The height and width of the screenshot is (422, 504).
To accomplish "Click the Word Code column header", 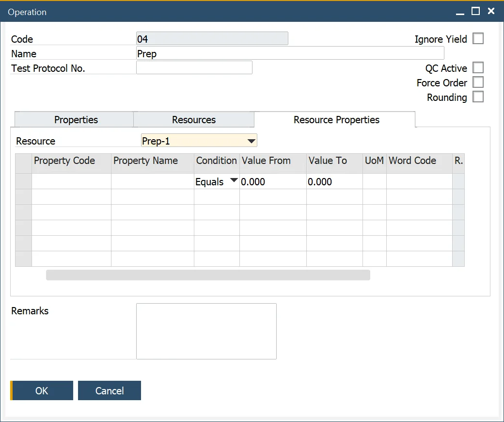I will tap(412, 161).
